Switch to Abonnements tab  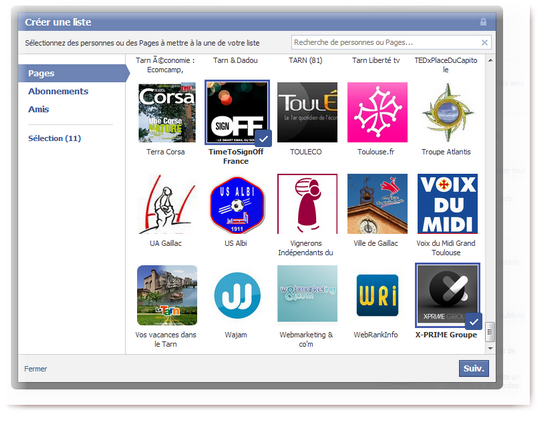click(58, 91)
